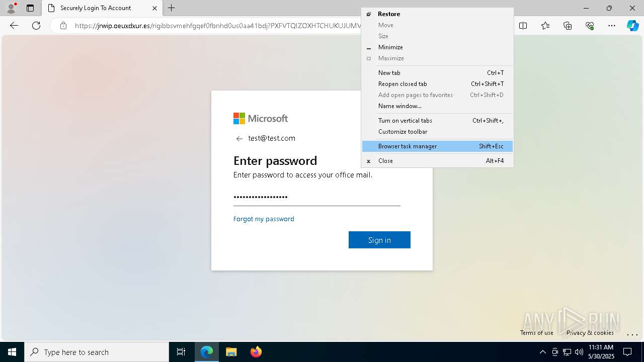Choose Reopen closed tab

tap(437, 84)
